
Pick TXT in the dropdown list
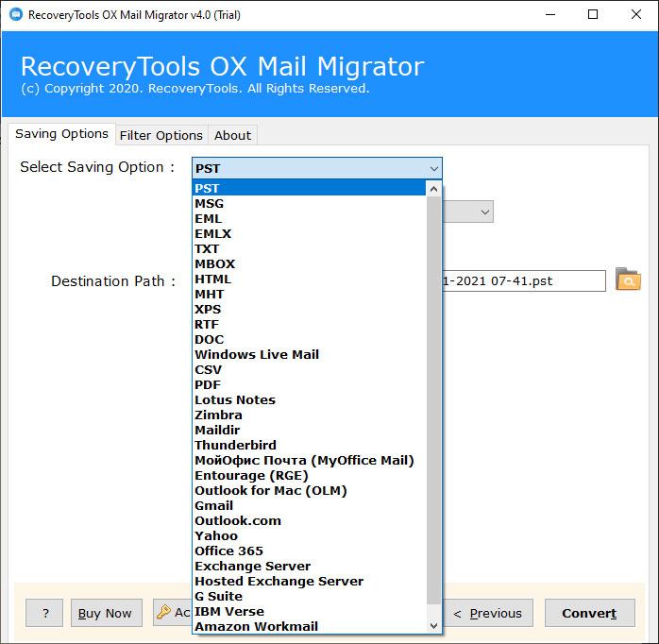pyautogui.click(x=309, y=249)
